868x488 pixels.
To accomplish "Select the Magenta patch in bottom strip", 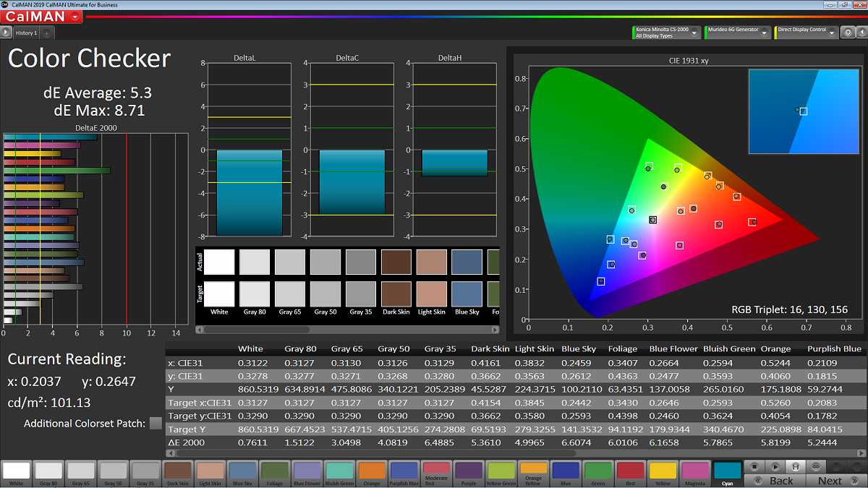I will pyautogui.click(x=694, y=474).
